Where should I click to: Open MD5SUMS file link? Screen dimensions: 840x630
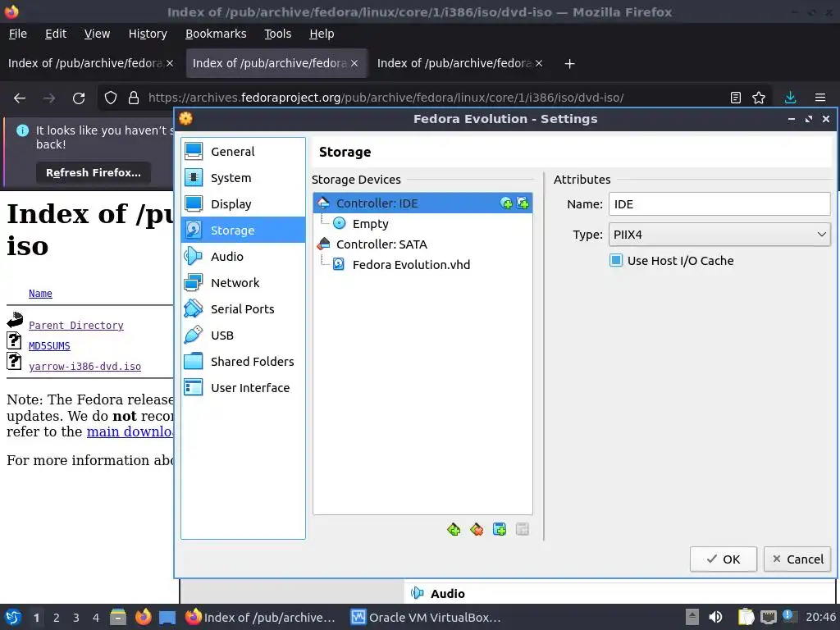49,346
